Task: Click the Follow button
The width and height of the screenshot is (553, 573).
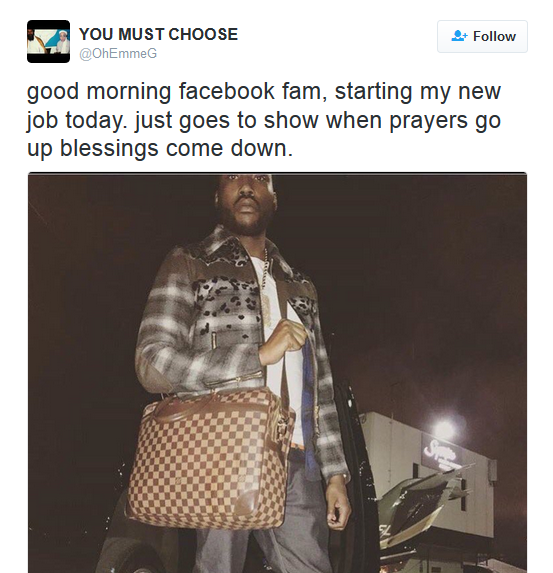Action: pos(482,36)
